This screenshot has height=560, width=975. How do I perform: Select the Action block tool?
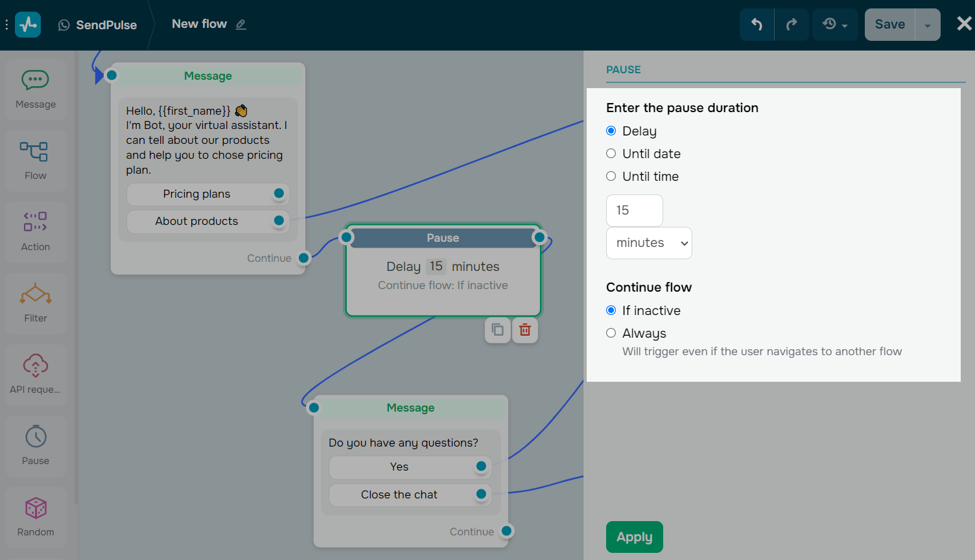(x=35, y=231)
